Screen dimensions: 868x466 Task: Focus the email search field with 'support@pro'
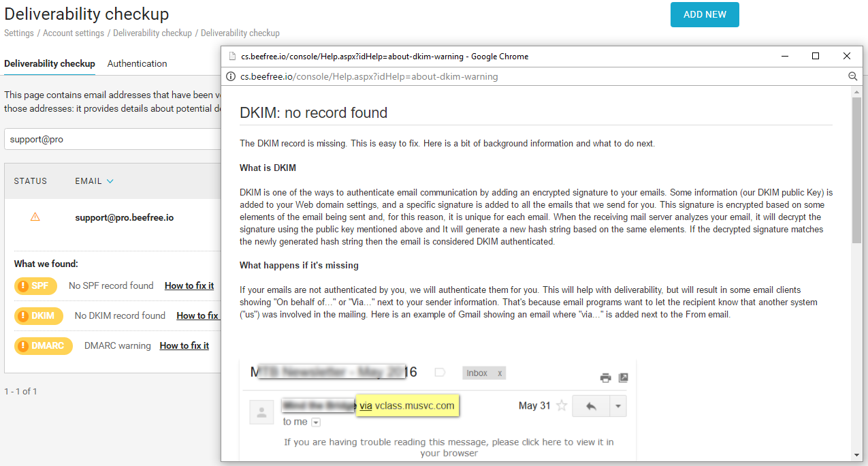[x=109, y=139]
